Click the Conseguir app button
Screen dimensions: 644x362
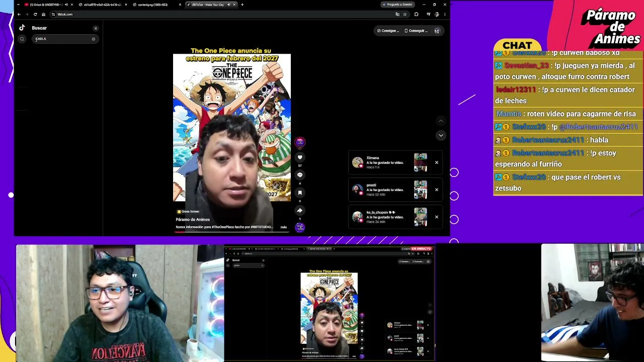[x=416, y=31]
